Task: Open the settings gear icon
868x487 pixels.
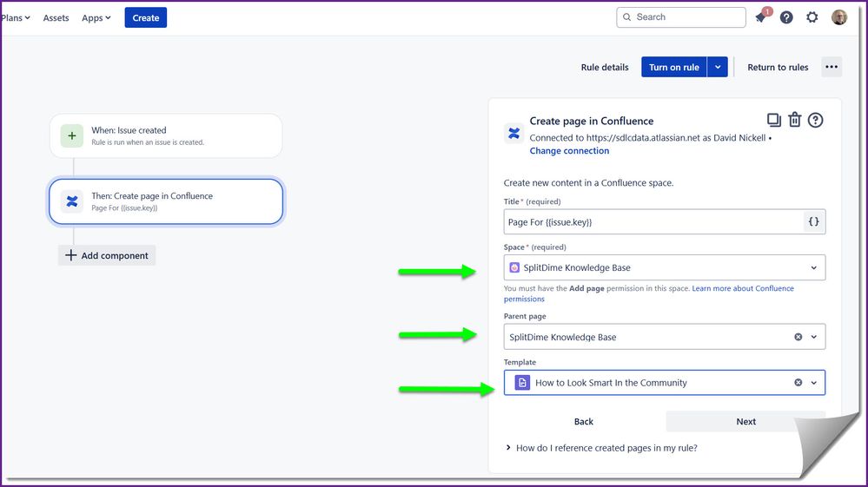Action: pyautogui.click(x=812, y=17)
